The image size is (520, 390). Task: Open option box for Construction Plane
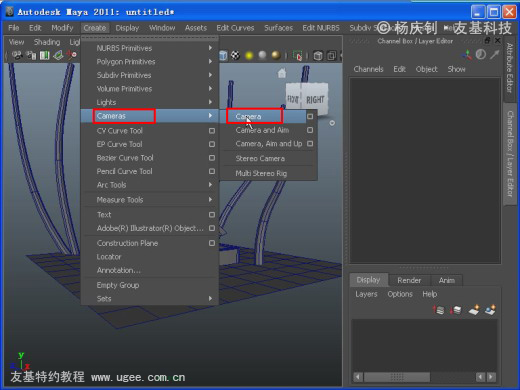point(212,243)
